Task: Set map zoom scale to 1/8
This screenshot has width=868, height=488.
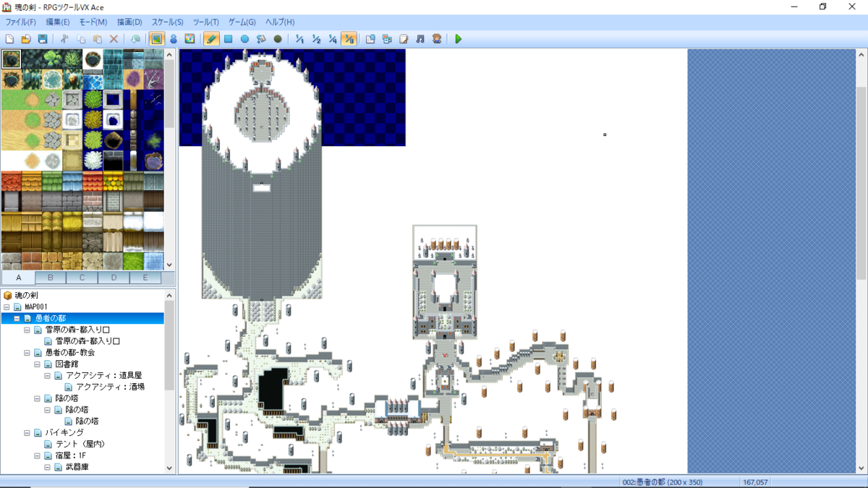Action: click(x=348, y=39)
